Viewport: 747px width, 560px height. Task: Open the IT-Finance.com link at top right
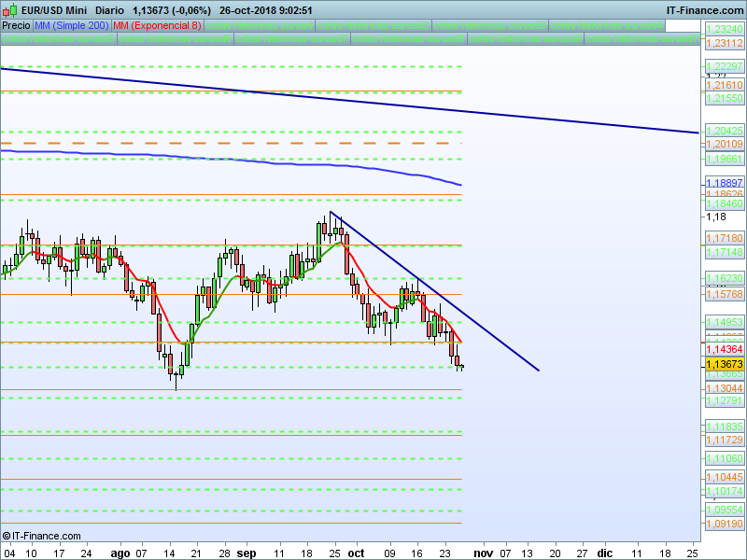705,10
